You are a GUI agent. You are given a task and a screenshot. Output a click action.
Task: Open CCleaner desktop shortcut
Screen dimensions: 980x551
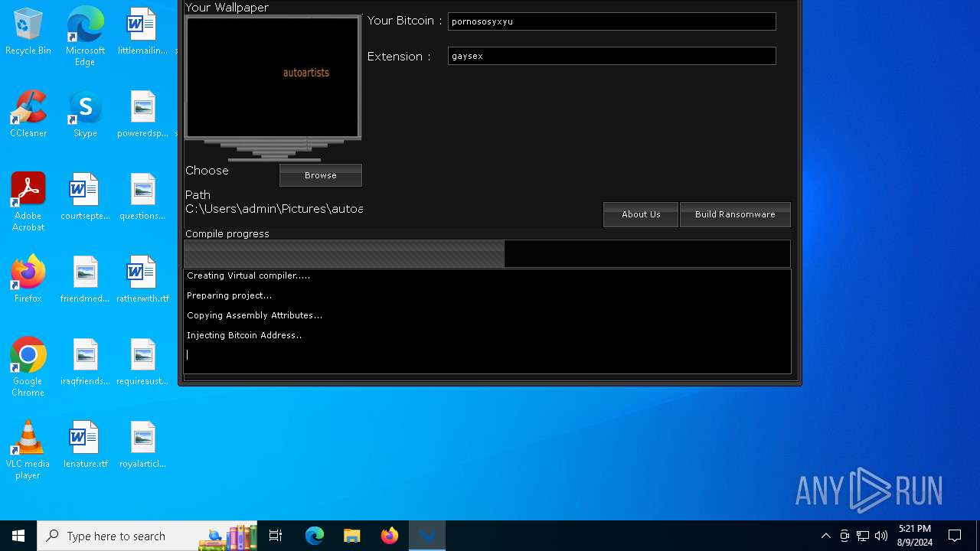pyautogui.click(x=28, y=115)
